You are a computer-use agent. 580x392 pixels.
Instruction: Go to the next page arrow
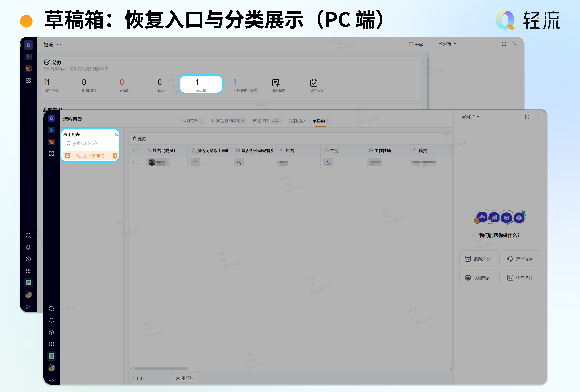point(168,378)
